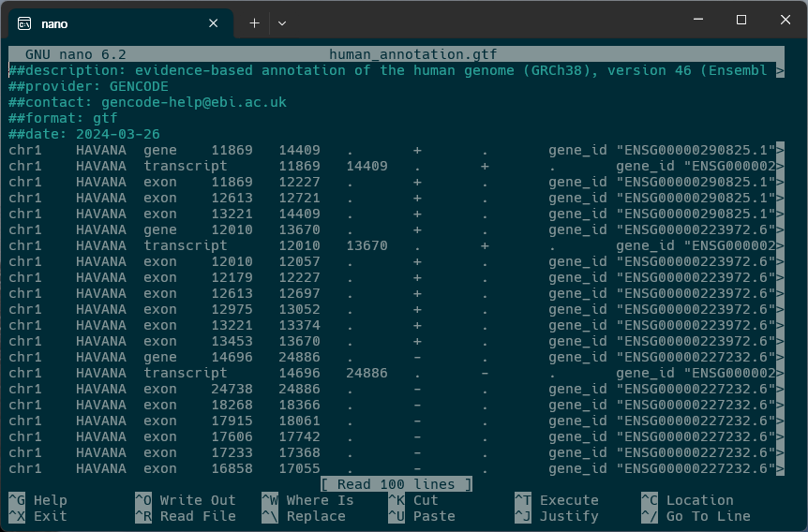
Task: Click the ^G Help shortcut
Action: (37, 500)
